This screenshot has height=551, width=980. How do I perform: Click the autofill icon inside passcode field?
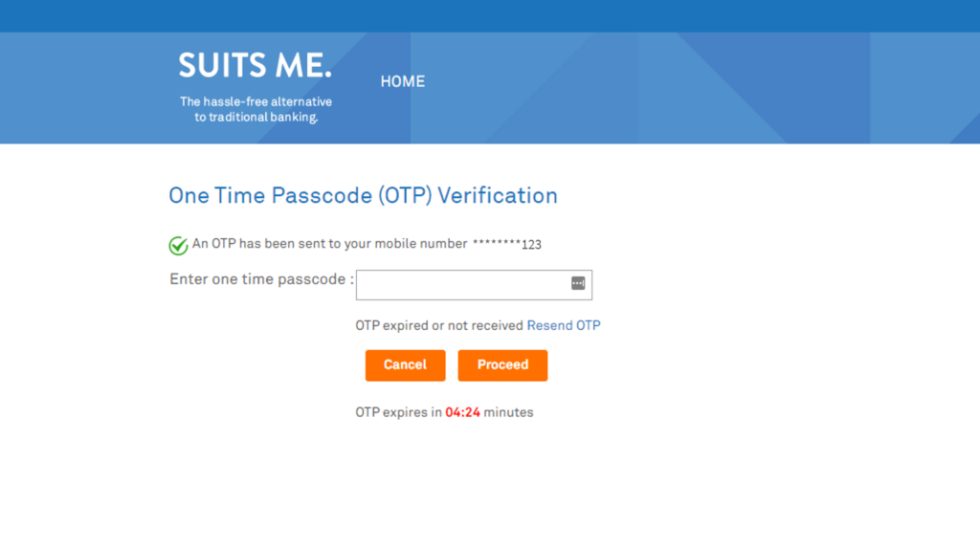click(578, 283)
